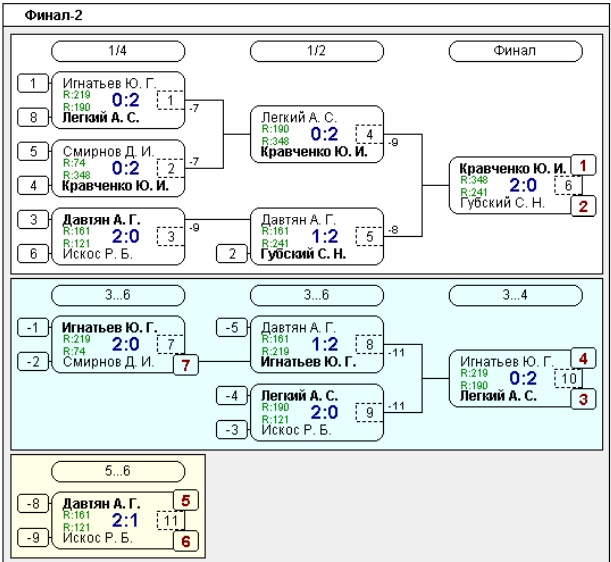This screenshot has width=611, height=562.
Task: Open match number 4 dashed box
Action: pos(369,134)
